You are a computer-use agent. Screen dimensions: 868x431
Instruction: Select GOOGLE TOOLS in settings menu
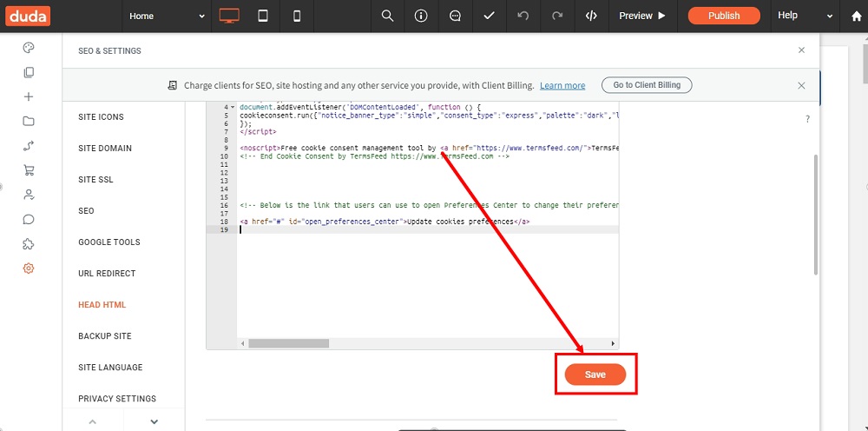pyautogui.click(x=109, y=242)
